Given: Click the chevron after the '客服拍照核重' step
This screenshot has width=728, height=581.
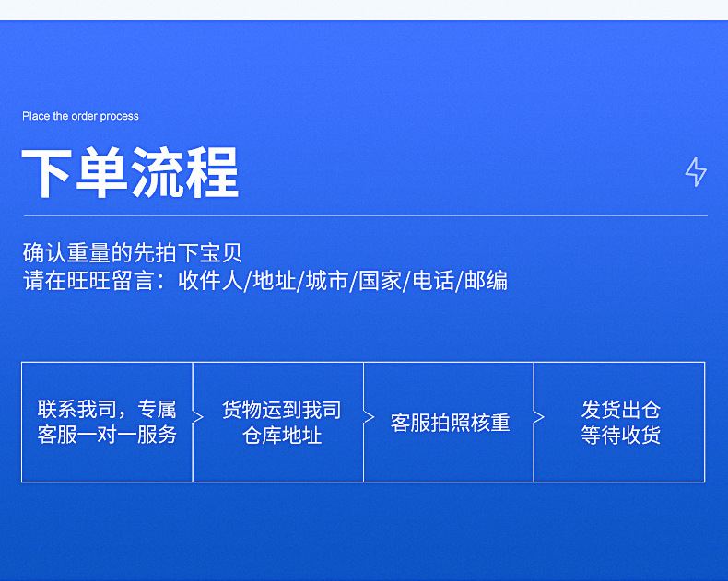Looking at the screenshot, I should [538, 417].
